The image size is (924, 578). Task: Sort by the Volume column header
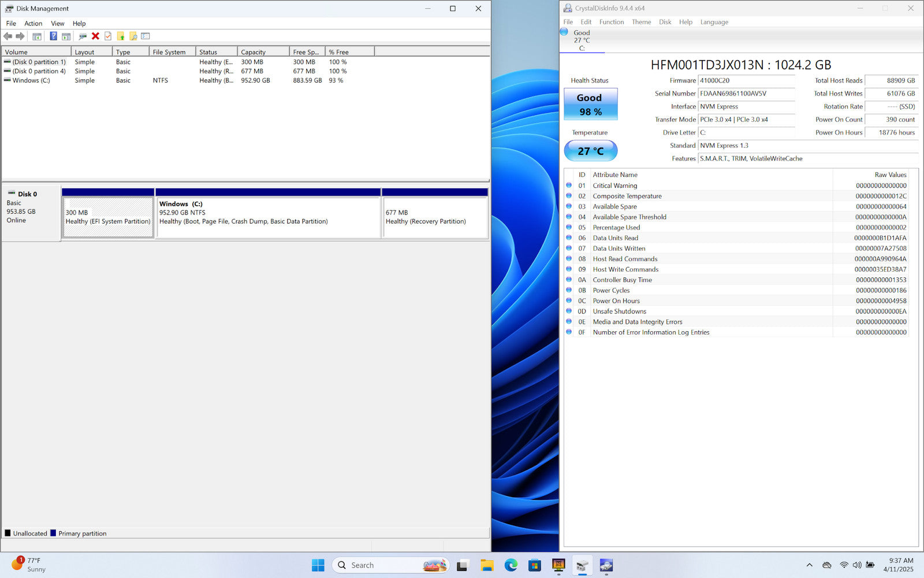(36, 52)
